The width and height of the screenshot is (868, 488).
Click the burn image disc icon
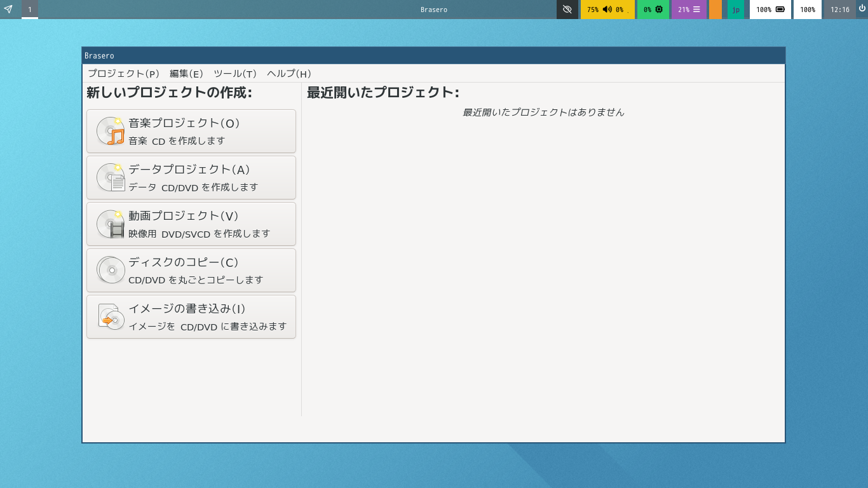click(111, 316)
